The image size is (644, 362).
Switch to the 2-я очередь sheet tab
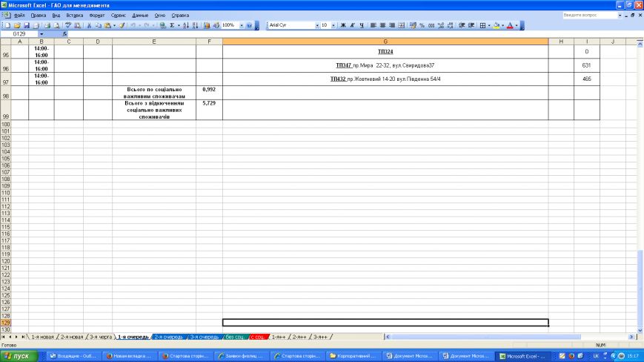(169, 337)
